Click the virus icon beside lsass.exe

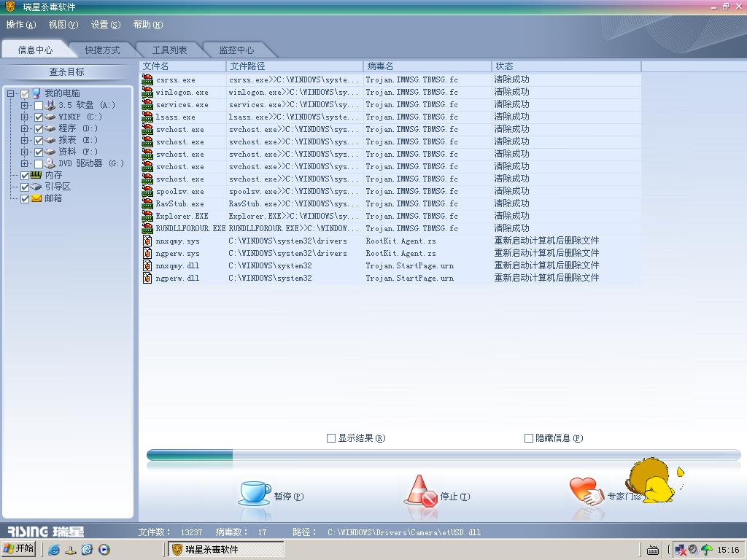pyautogui.click(x=147, y=117)
